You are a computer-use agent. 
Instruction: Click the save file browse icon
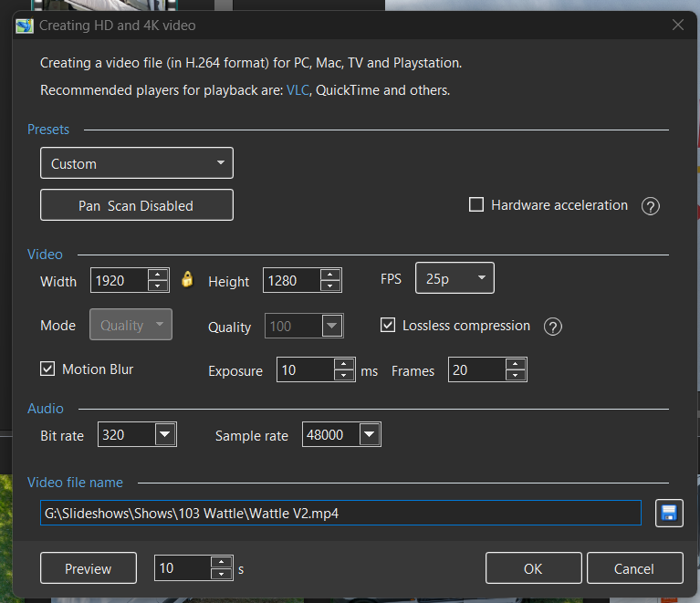pyautogui.click(x=669, y=514)
